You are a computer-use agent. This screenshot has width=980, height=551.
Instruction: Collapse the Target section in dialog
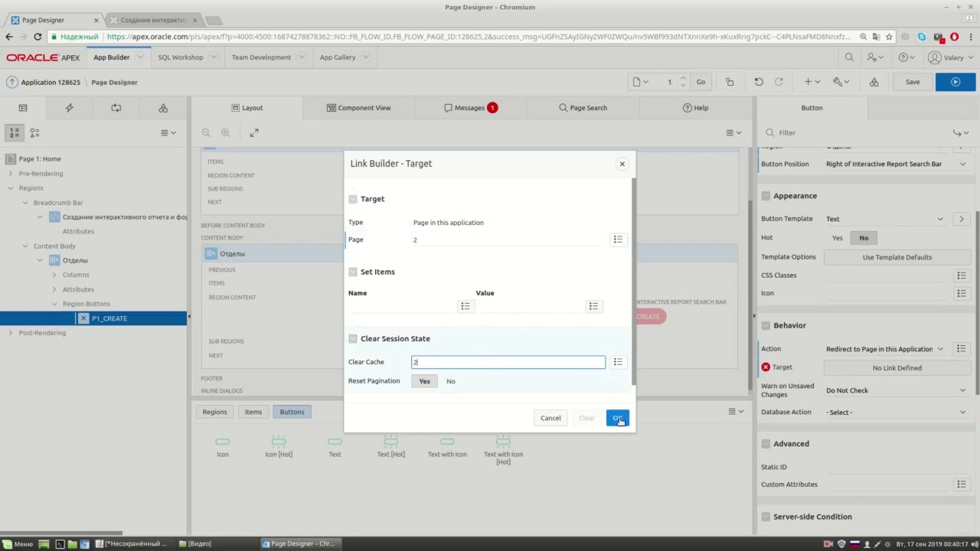353,199
